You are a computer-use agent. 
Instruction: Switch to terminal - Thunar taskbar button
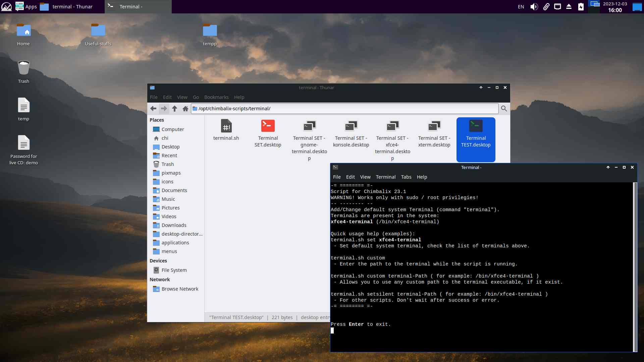click(x=66, y=7)
